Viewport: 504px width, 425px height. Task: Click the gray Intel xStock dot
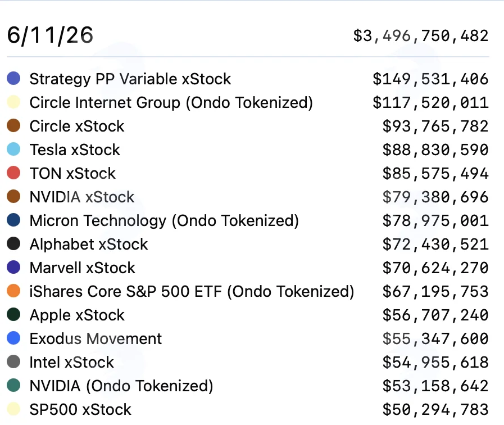click(13, 361)
